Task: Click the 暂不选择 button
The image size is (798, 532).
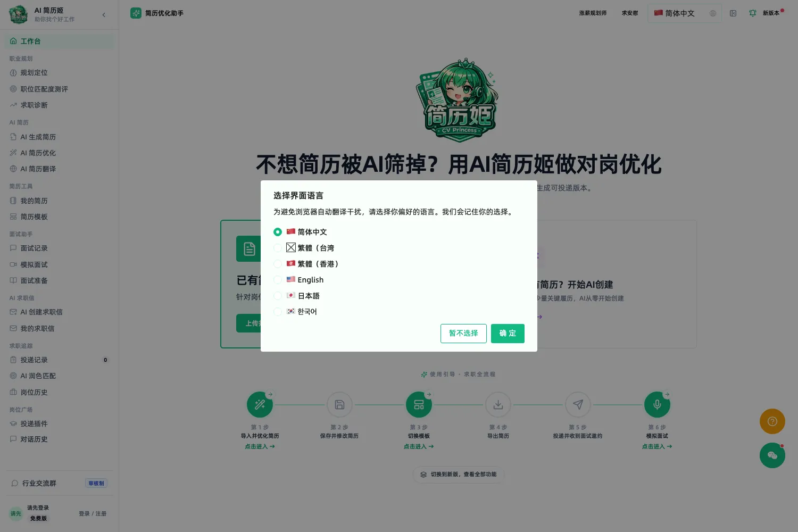Action: coord(463,334)
